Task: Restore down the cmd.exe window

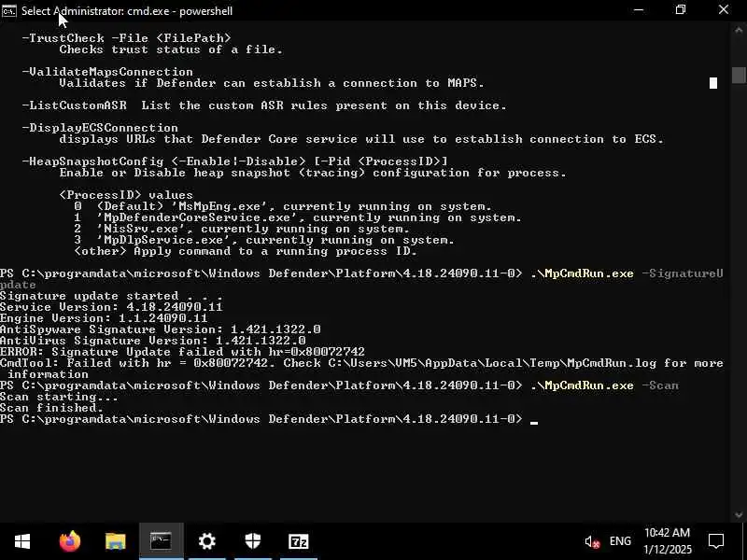Action: click(681, 10)
